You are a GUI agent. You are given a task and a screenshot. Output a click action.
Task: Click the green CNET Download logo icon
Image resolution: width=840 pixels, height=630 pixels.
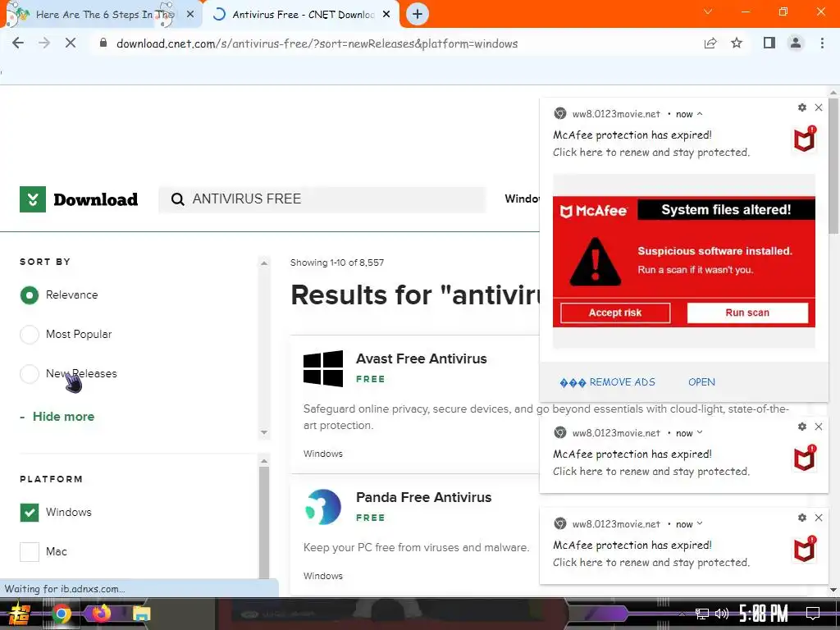click(x=33, y=199)
